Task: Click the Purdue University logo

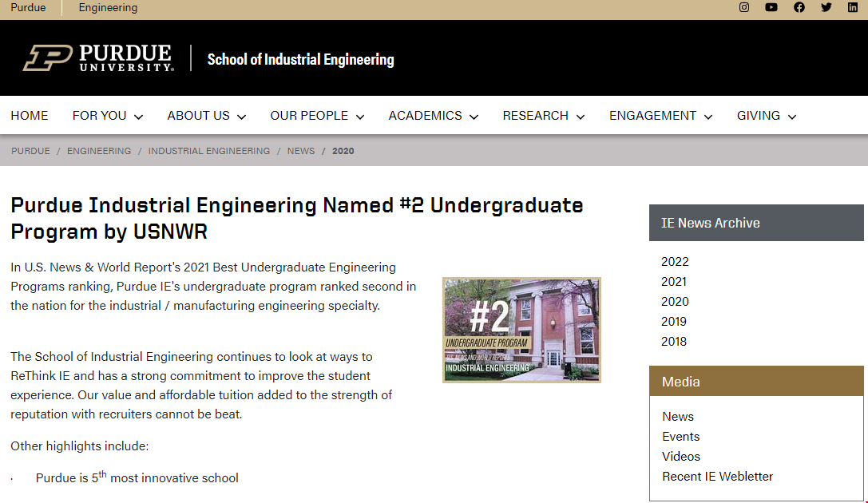Action: [x=98, y=58]
